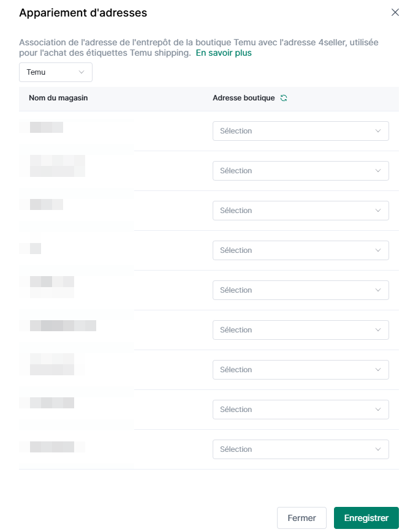Click the chevron arrow in last Sélection box
The height and width of the screenshot is (532, 402).
click(378, 449)
